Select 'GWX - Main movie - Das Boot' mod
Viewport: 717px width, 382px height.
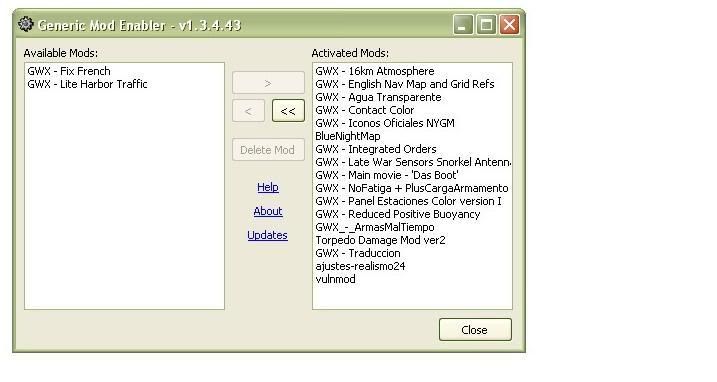pyautogui.click(x=387, y=175)
